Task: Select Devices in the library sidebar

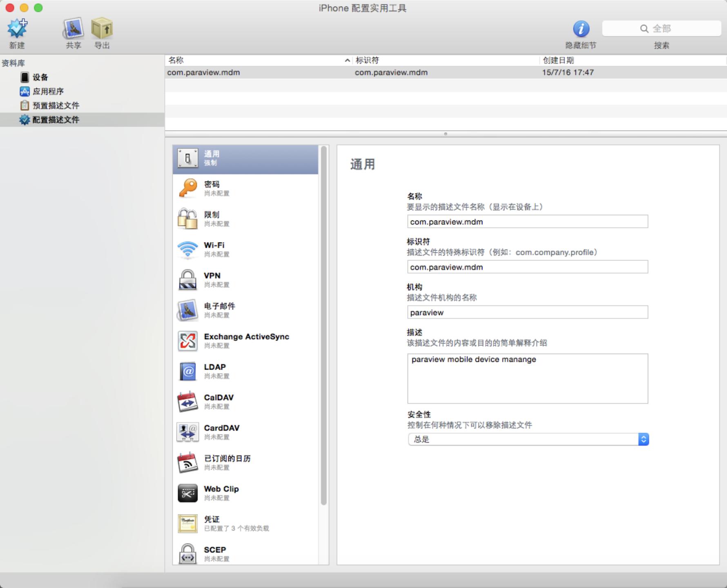Action: (40, 77)
